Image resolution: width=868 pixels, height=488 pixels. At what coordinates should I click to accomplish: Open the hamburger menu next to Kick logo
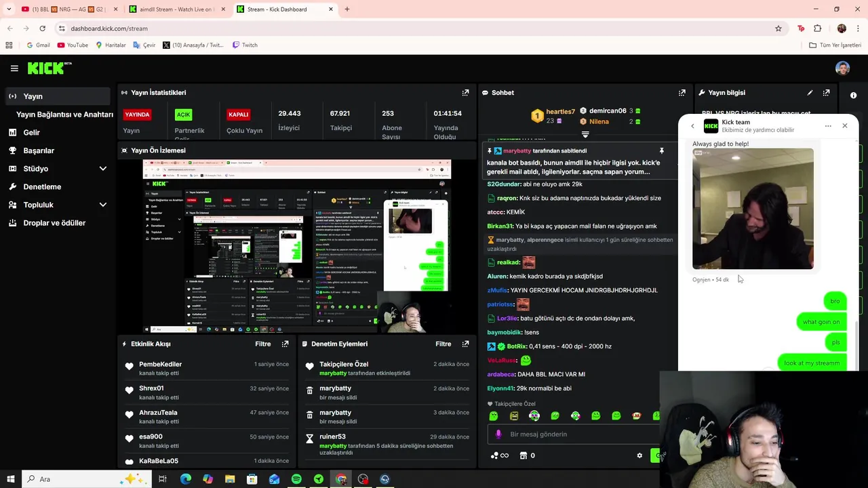tap(14, 68)
